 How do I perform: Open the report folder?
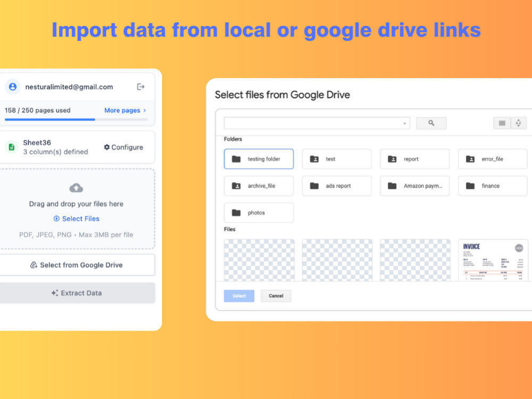click(x=414, y=159)
